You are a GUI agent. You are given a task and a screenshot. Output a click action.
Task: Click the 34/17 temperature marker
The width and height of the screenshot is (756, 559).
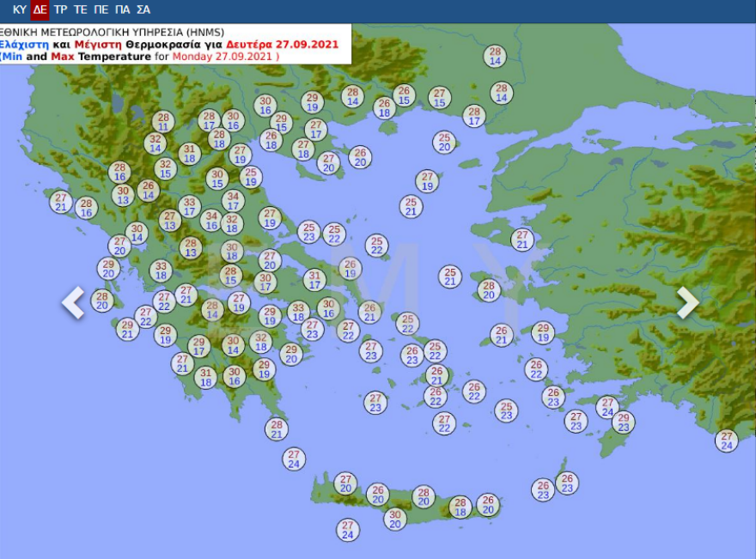click(233, 200)
